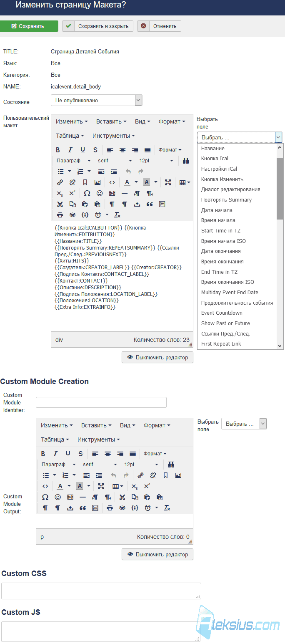Insert link in the upper editor
Image resolution: width=285 pixels, height=644 pixels.
pos(60,182)
